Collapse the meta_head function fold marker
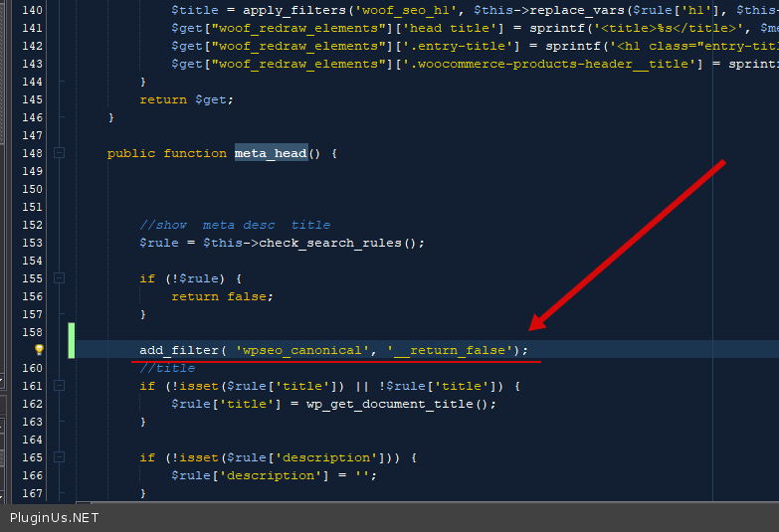 pyautogui.click(x=59, y=153)
